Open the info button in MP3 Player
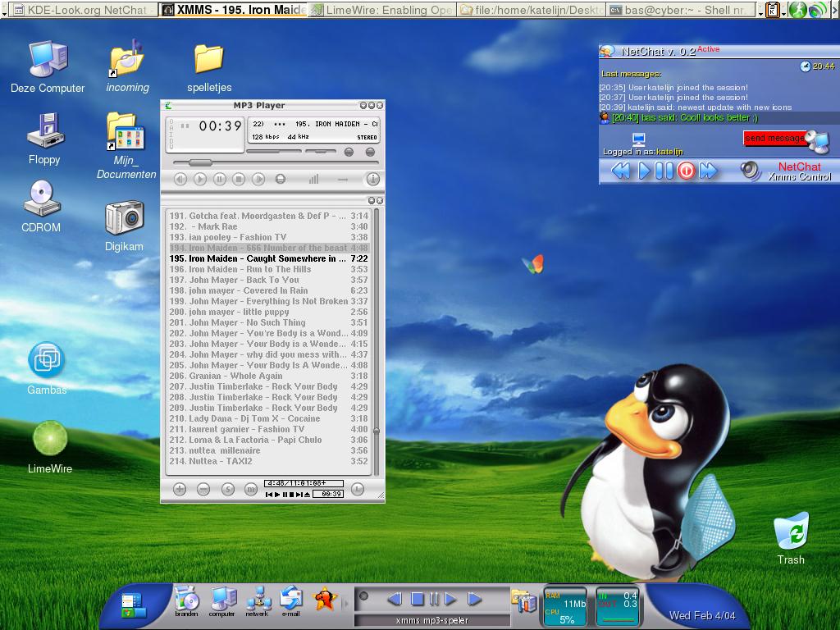 (373, 179)
